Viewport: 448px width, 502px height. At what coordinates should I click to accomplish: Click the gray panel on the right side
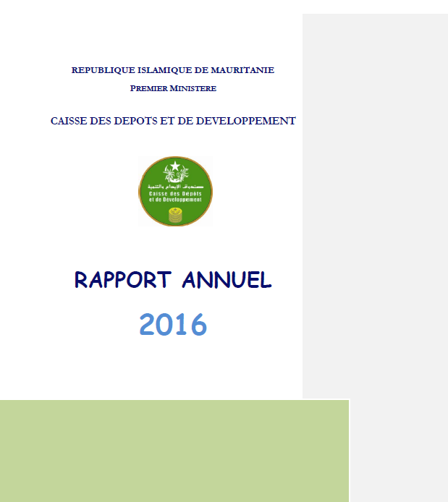(x=375, y=203)
